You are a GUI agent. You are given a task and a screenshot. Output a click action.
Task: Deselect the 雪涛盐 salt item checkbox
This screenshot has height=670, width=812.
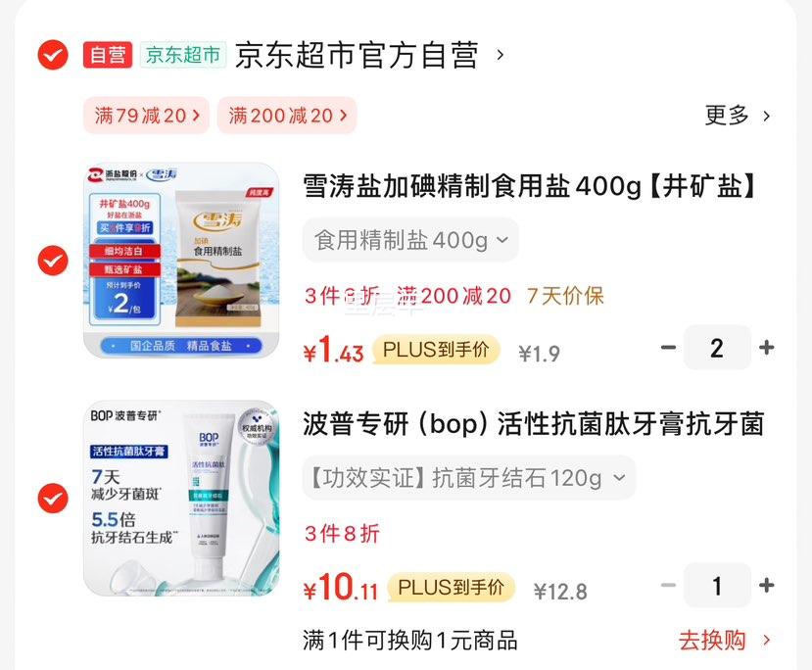coord(53,261)
